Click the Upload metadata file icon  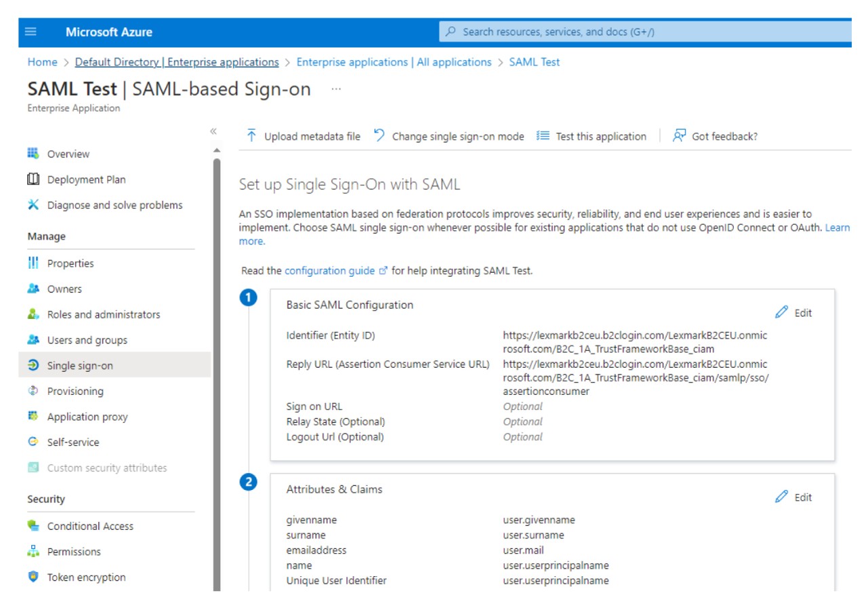coord(252,136)
